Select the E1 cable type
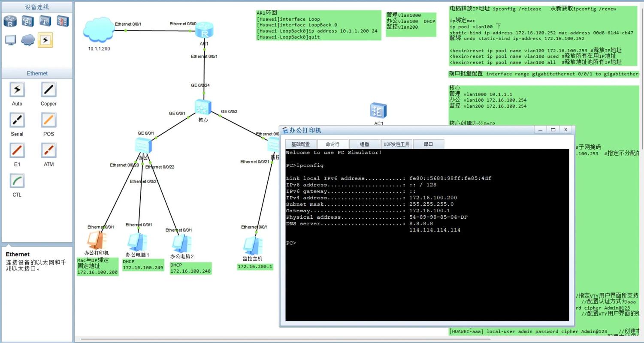 point(17,151)
